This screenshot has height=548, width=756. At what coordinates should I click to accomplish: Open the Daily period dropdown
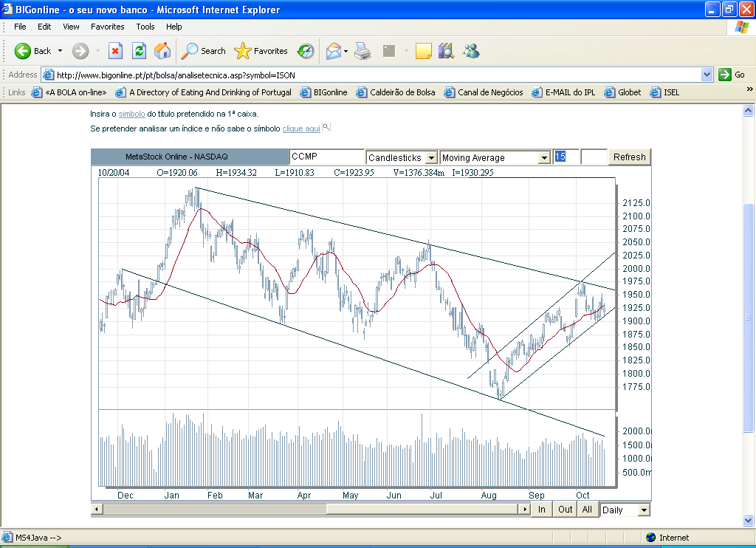click(644, 510)
